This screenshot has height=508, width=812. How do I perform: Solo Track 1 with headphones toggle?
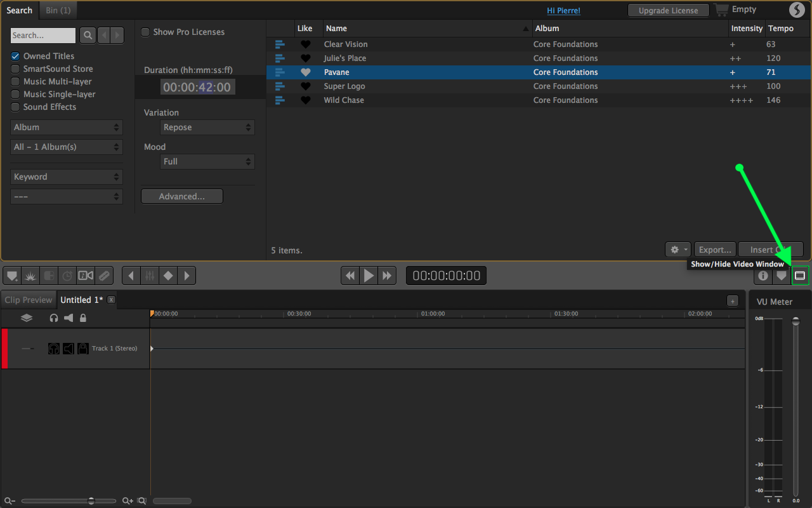tap(54, 349)
